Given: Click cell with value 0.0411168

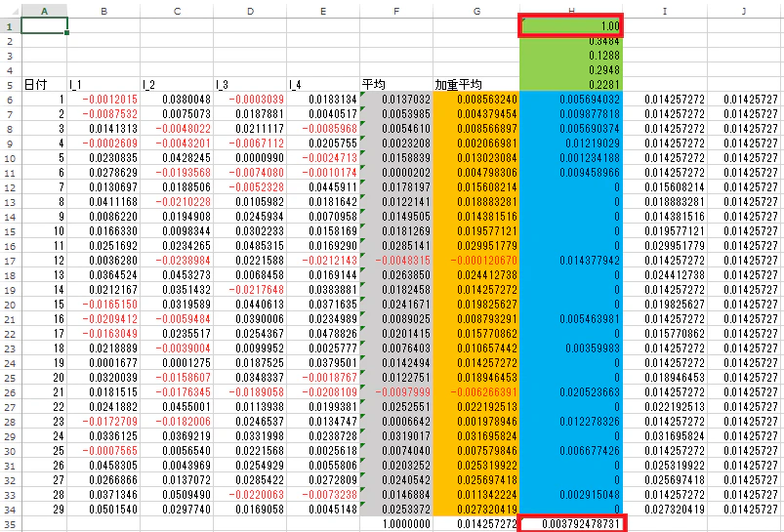Looking at the screenshot, I should [x=103, y=202].
